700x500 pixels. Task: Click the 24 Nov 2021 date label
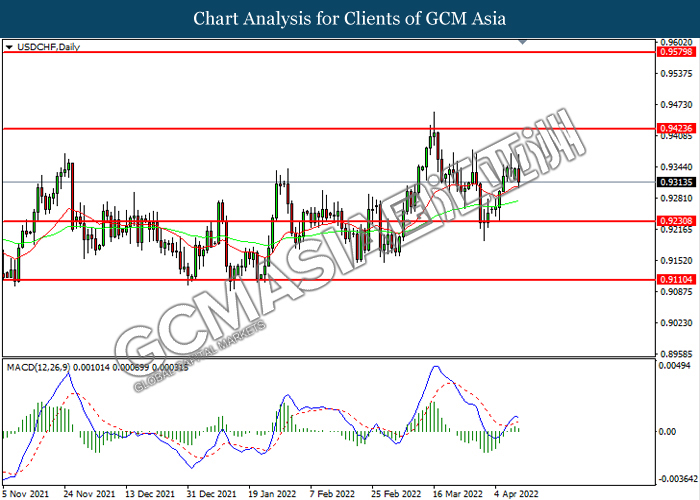(87, 493)
